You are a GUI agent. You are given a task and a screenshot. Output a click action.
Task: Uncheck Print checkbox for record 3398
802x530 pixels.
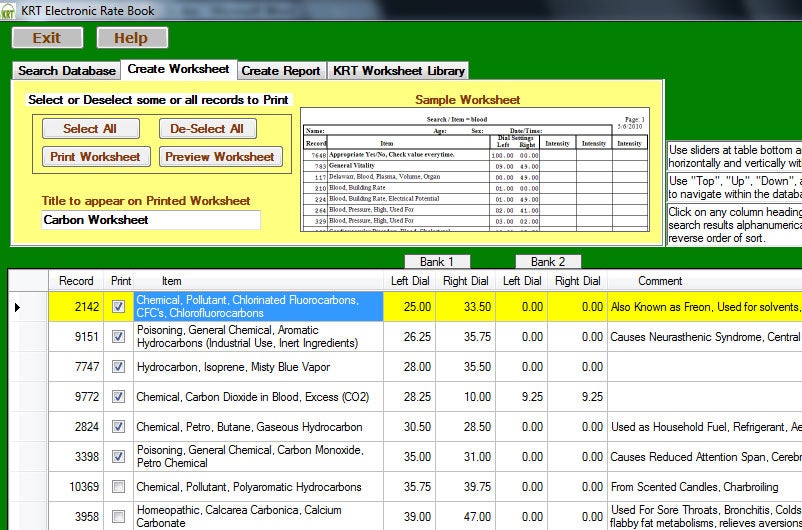pos(119,456)
